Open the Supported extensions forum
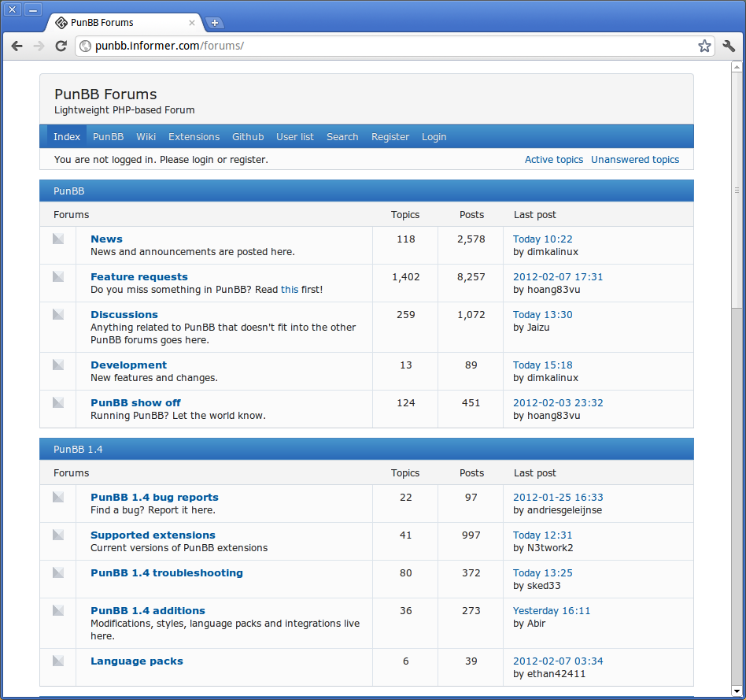This screenshot has height=700, width=746. (x=153, y=535)
